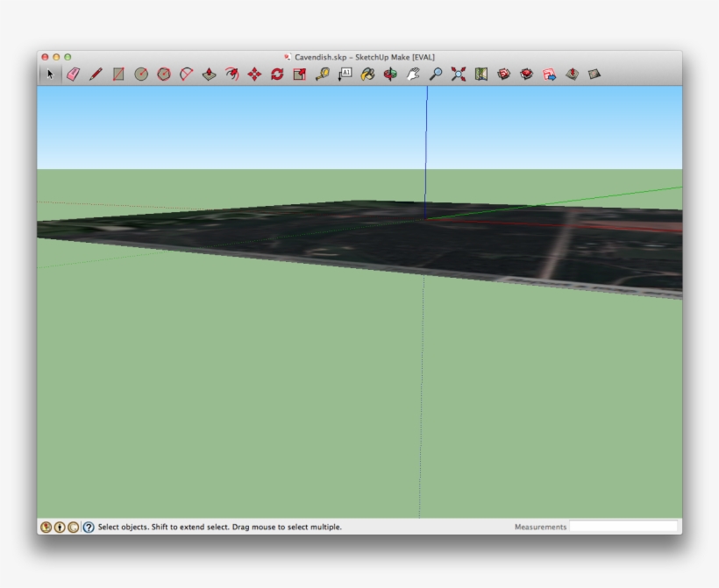This screenshot has width=719, height=588.
Task: Activate the Pencil line tool
Action: pos(96,74)
